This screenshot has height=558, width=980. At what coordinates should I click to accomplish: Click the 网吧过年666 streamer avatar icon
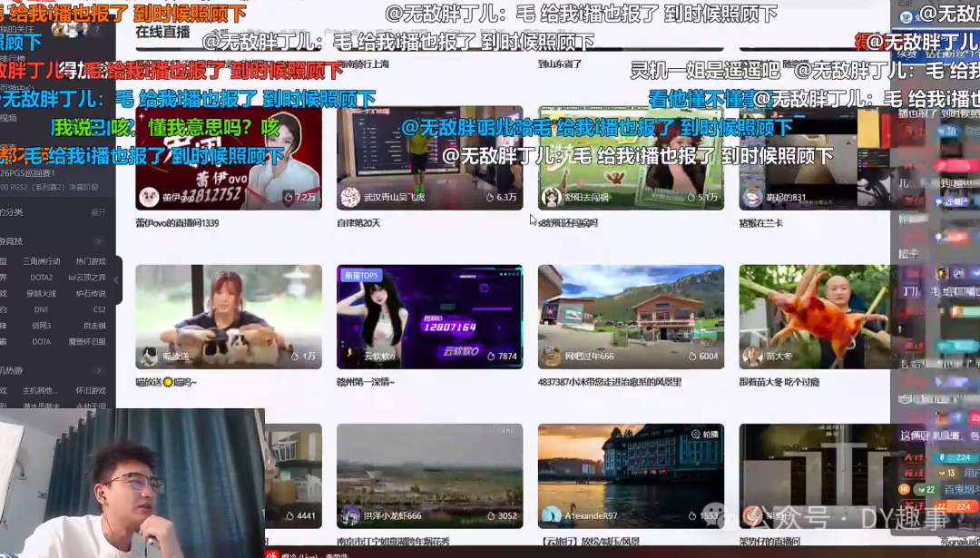tap(552, 357)
